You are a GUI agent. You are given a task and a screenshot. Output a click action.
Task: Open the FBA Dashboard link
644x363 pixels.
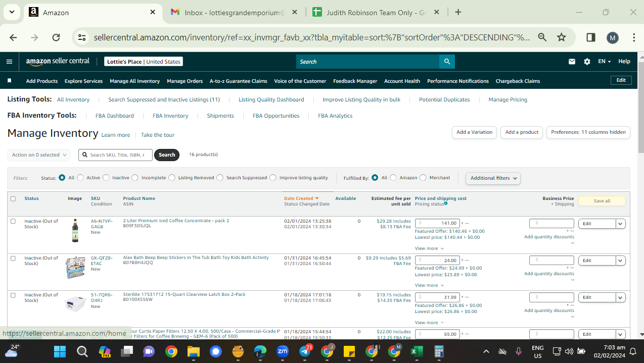(x=115, y=116)
